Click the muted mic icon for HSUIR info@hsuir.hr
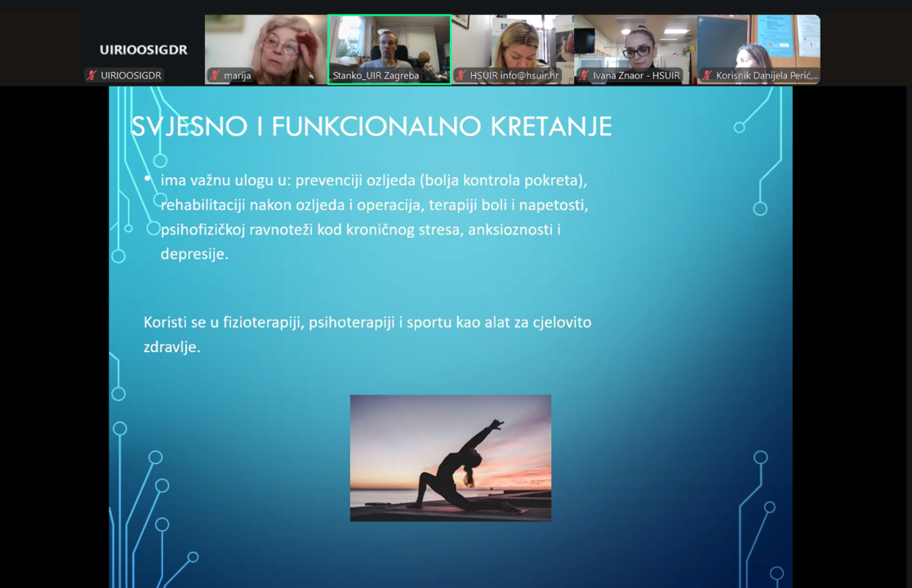Viewport: 912px width, 588px height. point(461,76)
